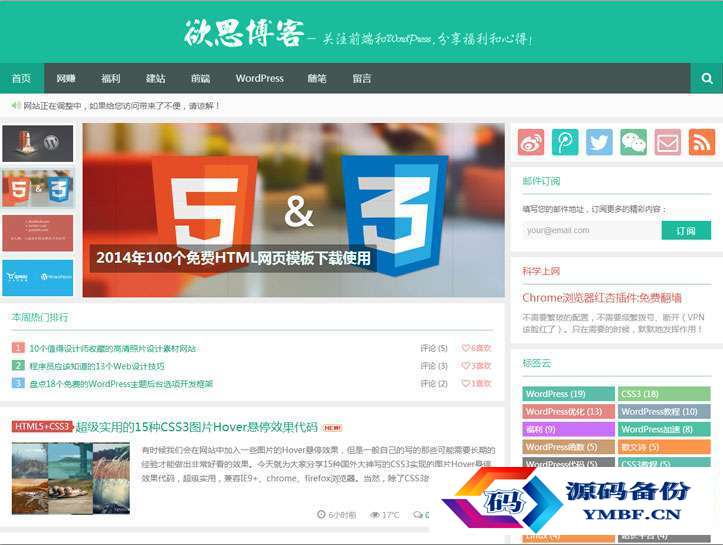Open the 随笔 menu item
Screen dimensions: 723x545
point(317,78)
